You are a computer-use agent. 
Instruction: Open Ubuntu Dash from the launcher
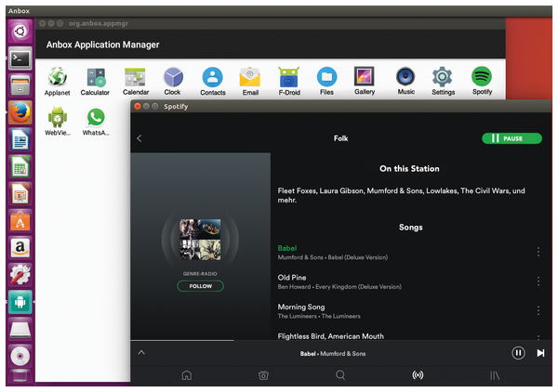[20, 32]
